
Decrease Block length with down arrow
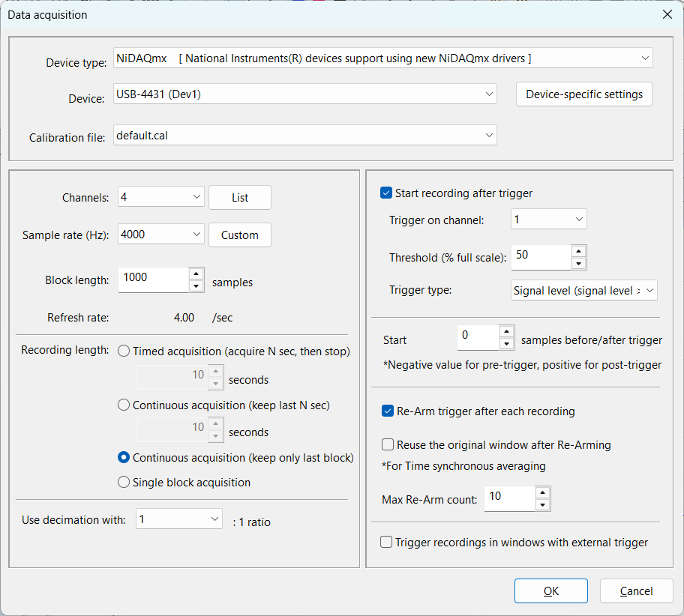[x=196, y=286]
